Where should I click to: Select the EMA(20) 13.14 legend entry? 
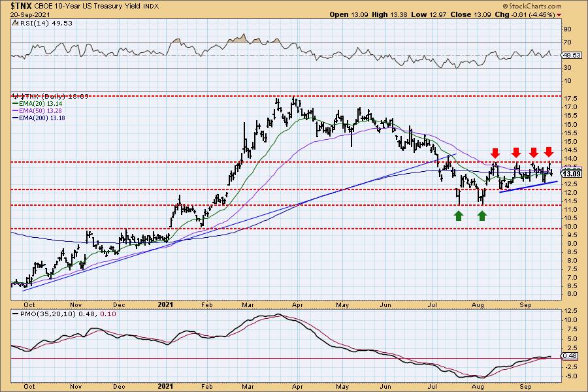(41, 103)
